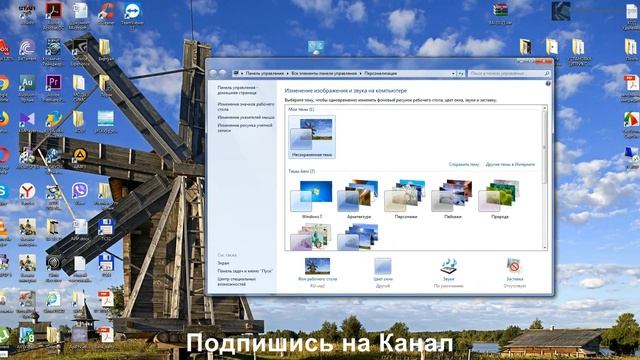Open Sounds settings icon
640x360 pixels.
pyautogui.click(x=448, y=266)
